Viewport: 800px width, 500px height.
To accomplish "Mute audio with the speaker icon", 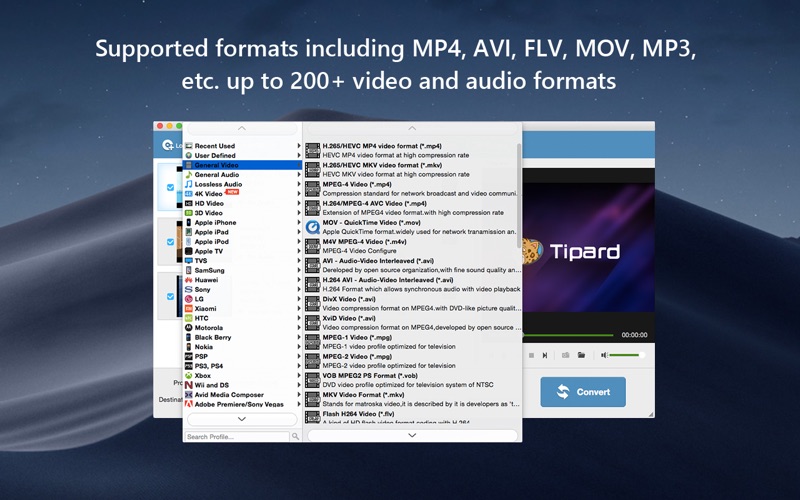I will (x=604, y=355).
